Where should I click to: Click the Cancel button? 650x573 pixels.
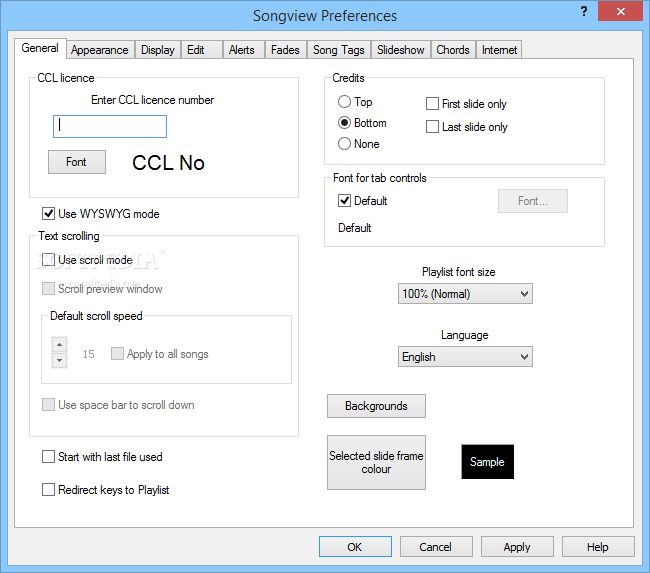click(x=436, y=546)
